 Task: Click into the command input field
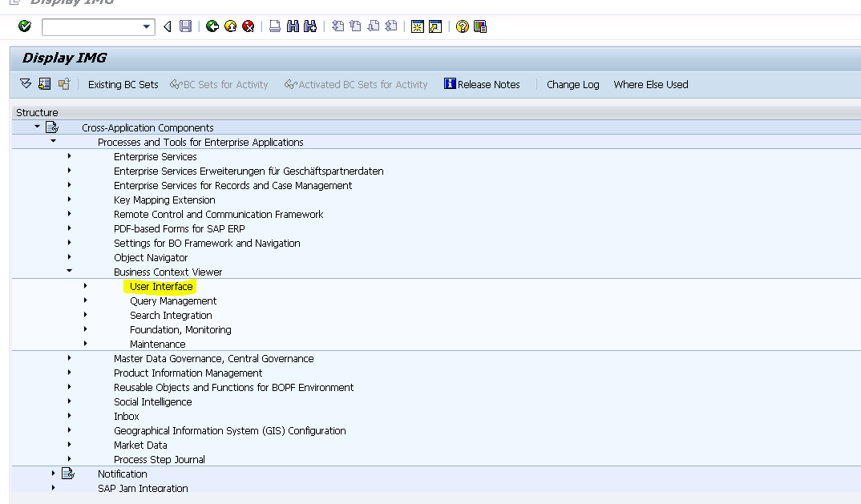(x=90, y=27)
